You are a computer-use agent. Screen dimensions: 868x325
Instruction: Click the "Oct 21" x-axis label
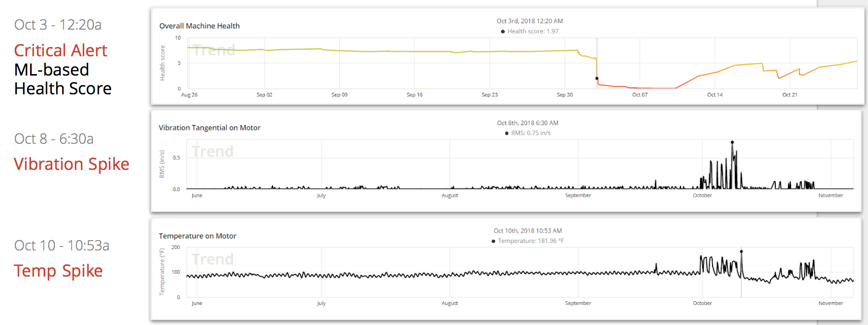790,95
